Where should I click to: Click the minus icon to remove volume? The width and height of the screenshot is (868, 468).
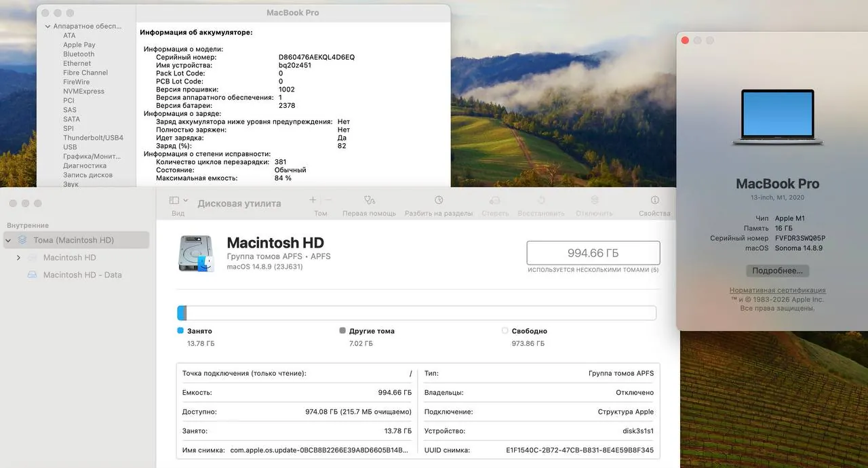328,200
